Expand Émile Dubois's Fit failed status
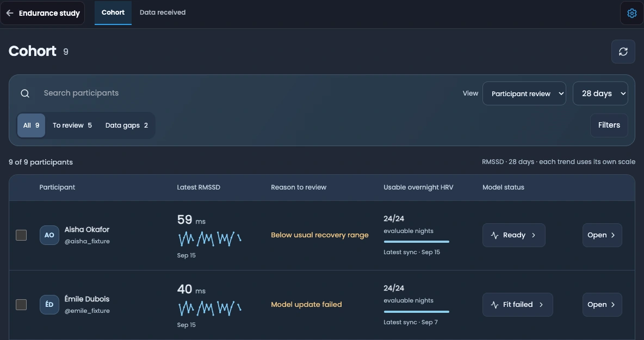Screen dimensions: 644x340 click(517, 304)
